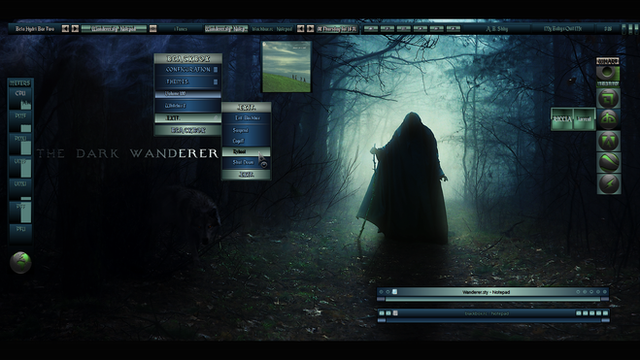The image size is (640, 360).
Task: Launch the Winamp lightning bolt dock icon
Action: point(609,184)
